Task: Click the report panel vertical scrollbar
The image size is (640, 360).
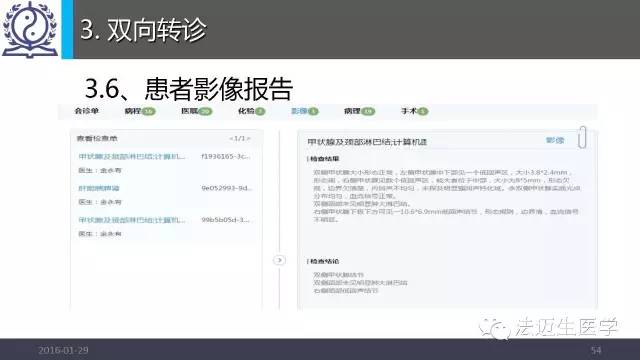Action: point(582,137)
